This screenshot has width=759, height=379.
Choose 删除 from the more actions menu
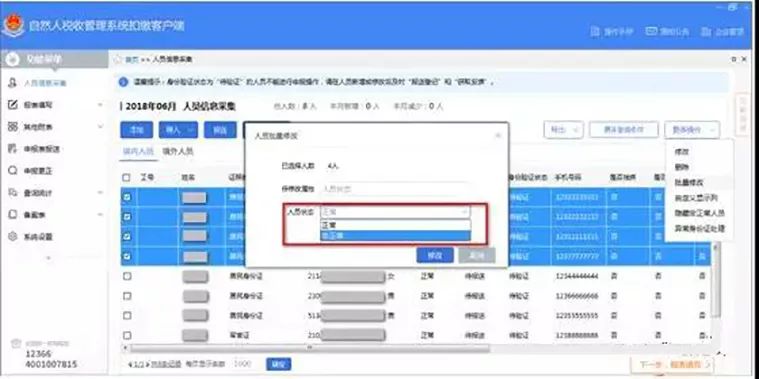[x=682, y=167]
